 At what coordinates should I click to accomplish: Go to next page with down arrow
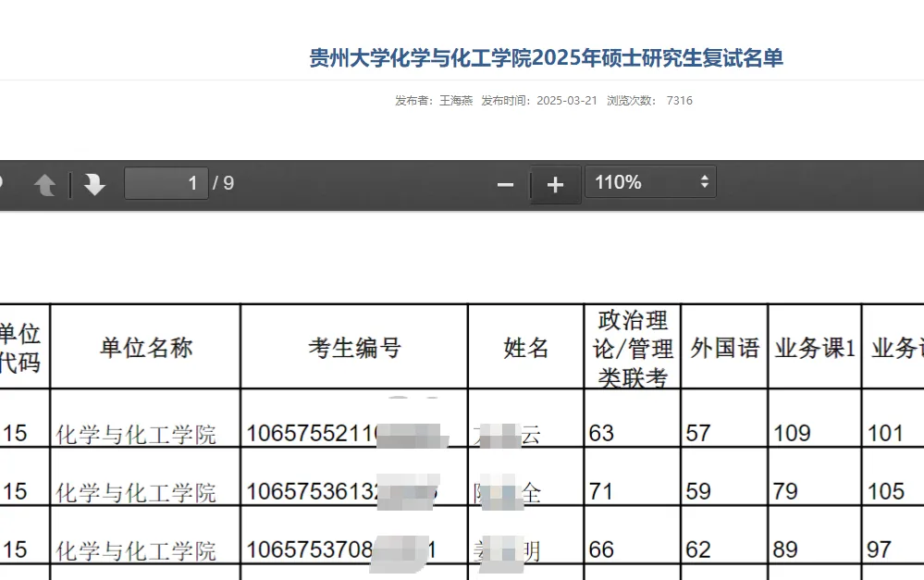(x=94, y=184)
